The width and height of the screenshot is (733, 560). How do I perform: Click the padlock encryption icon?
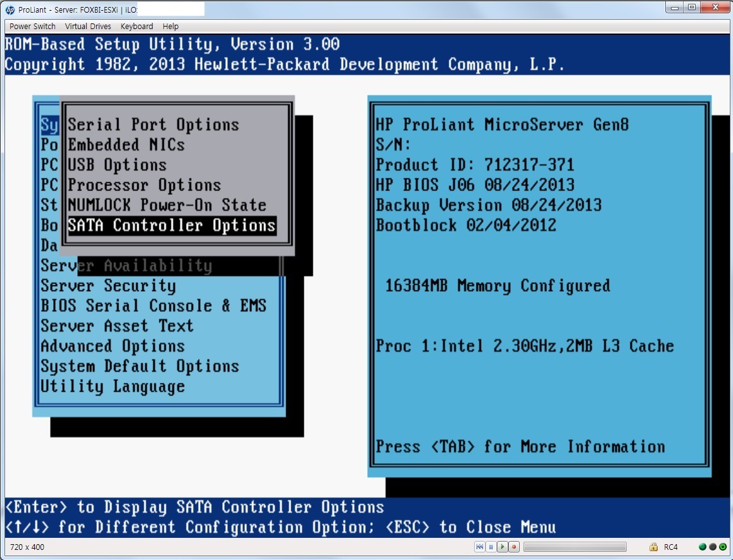pos(653,547)
